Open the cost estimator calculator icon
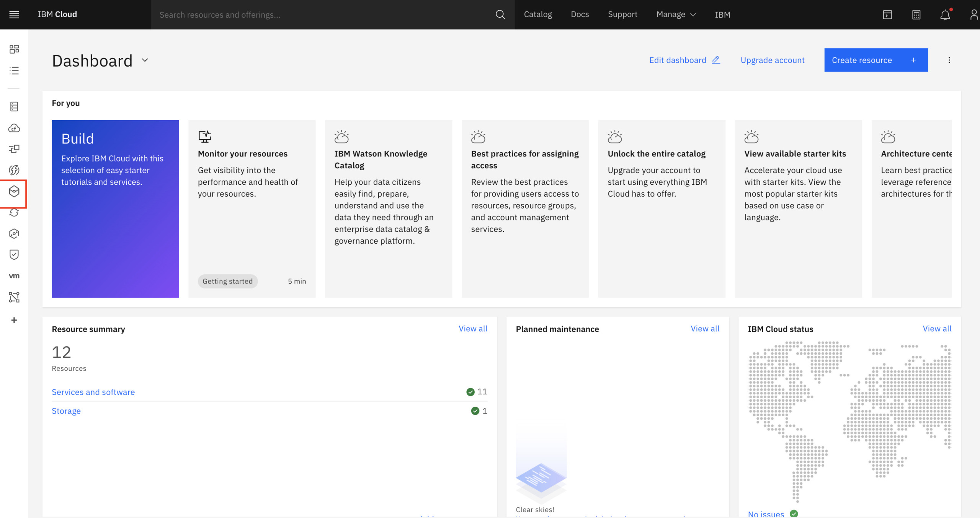980x518 pixels. 916,15
